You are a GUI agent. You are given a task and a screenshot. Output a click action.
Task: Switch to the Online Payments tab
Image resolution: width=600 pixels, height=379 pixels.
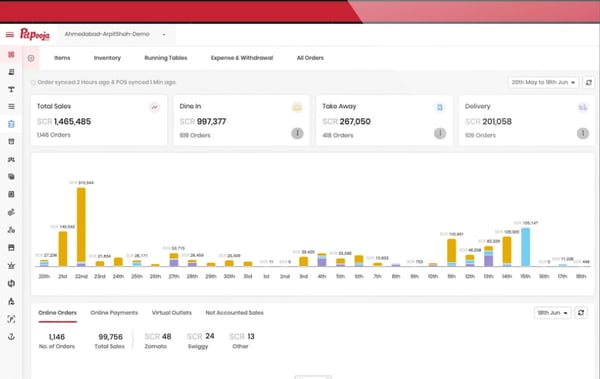pos(114,313)
